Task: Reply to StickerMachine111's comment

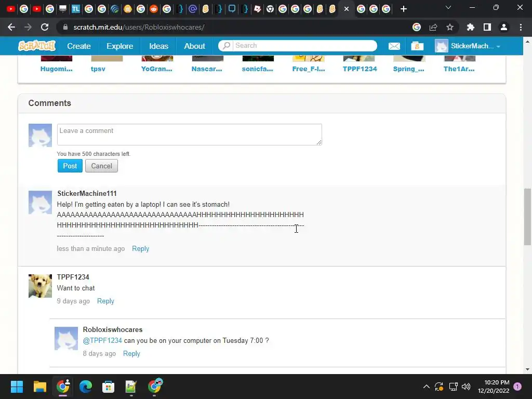Action: pyautogui.click(x=140, y=249)
